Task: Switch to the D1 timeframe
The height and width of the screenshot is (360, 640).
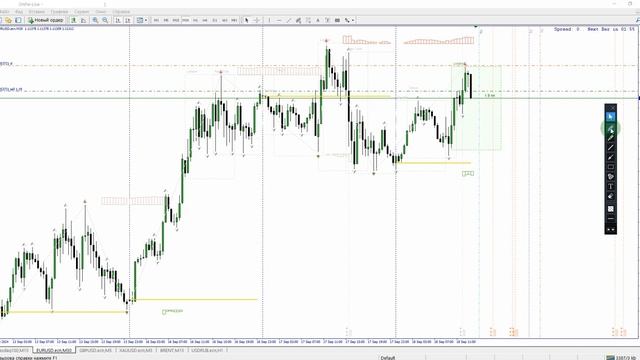Action: coord(215,20)
